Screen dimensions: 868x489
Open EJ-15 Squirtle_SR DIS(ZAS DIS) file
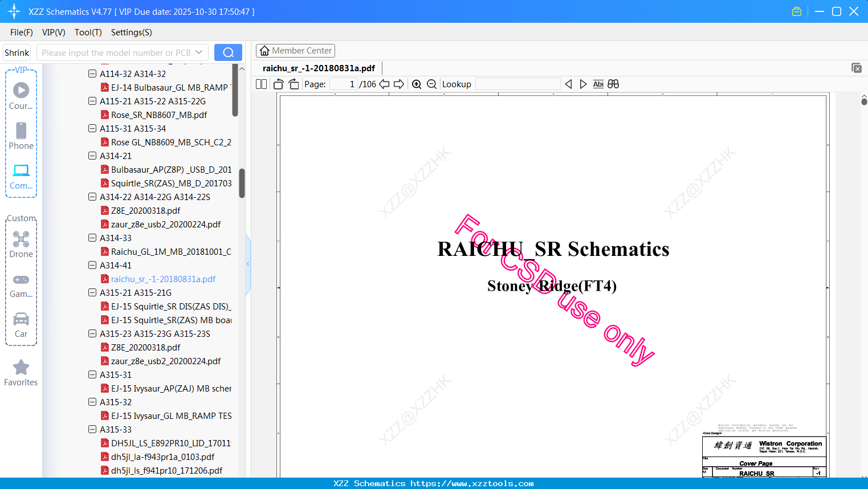pos(171,306)
